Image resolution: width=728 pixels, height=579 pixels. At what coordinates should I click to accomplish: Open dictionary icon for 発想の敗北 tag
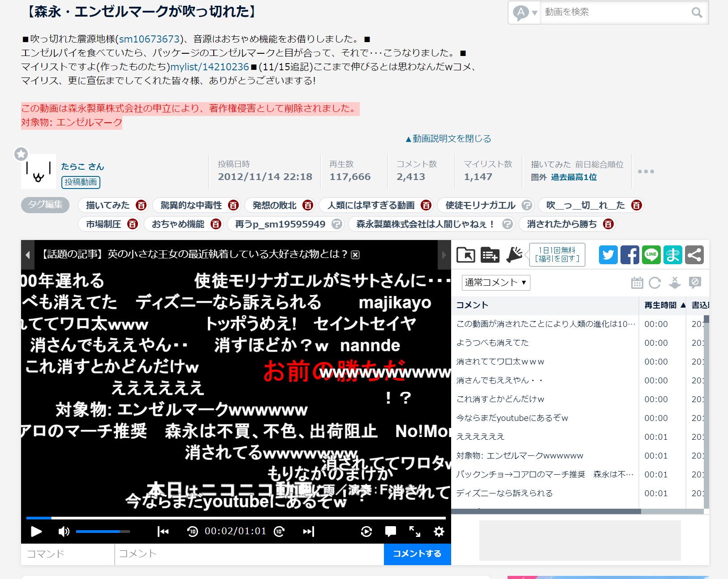pos(307,205)
